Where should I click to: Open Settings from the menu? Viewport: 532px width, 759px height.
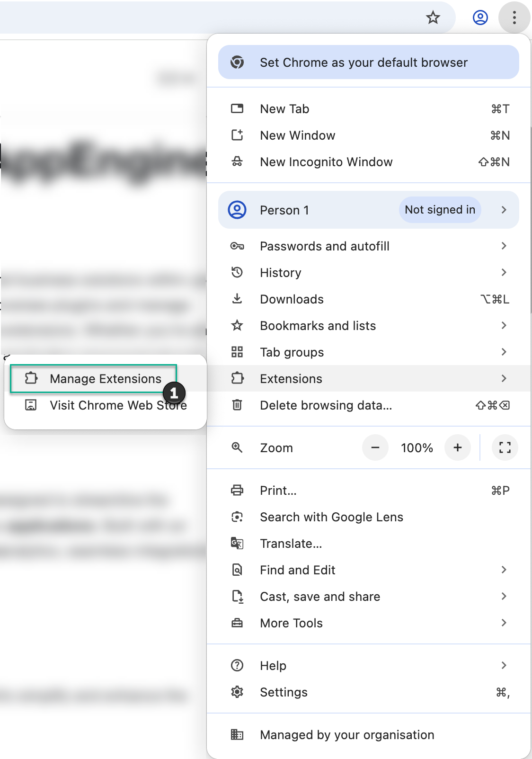click(x=284, y=692)
